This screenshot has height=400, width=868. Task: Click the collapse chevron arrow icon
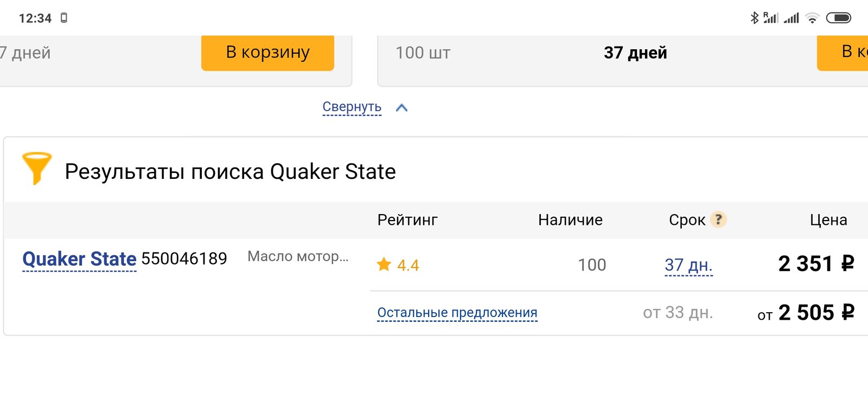401,108
